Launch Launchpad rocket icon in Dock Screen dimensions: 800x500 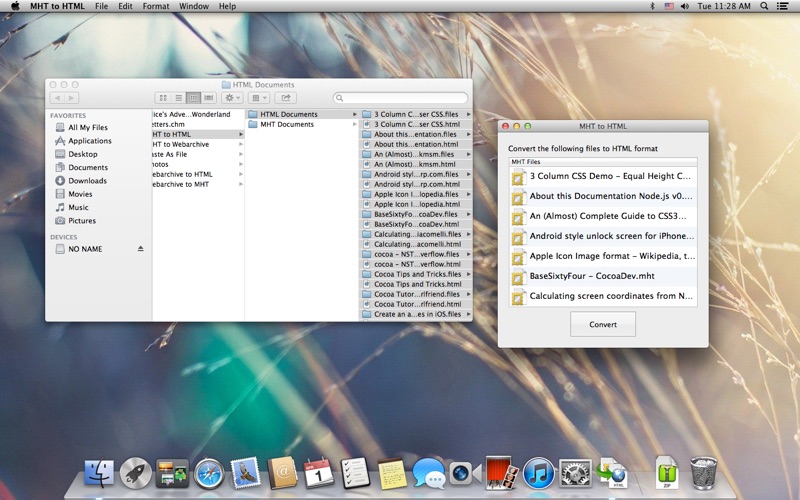(136, 473)
